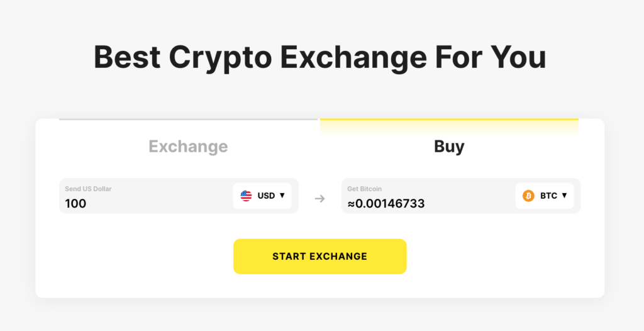Click empty space in the send amount field
Image resolution: width=644 pixels, height=331 pixels.
click(x=164, y=200)
